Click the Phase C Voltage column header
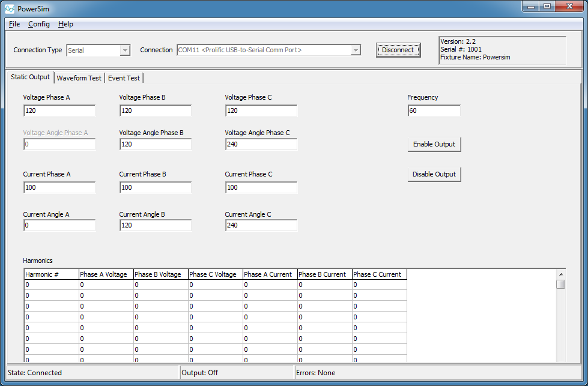 pyautogui.click(x=216, y=274)
